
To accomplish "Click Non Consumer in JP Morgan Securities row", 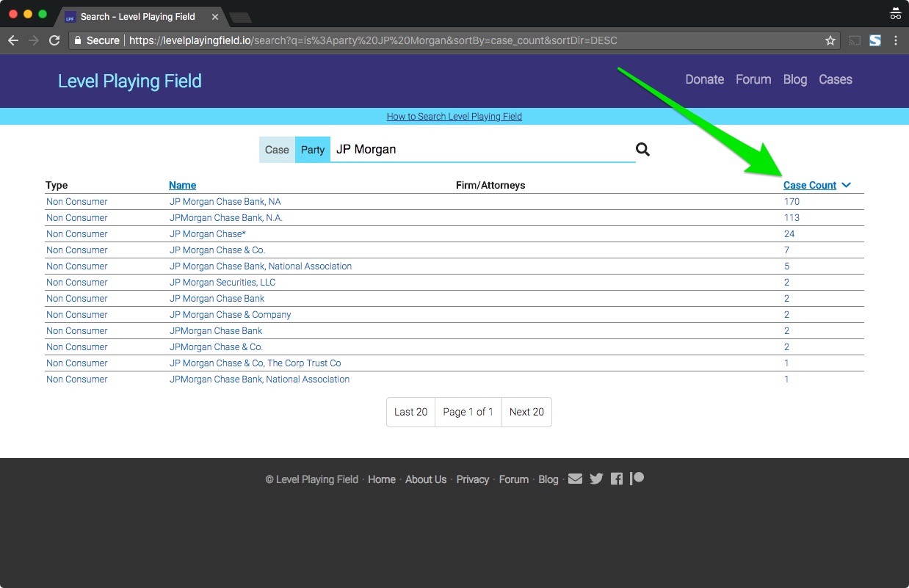I will (77, 282).
